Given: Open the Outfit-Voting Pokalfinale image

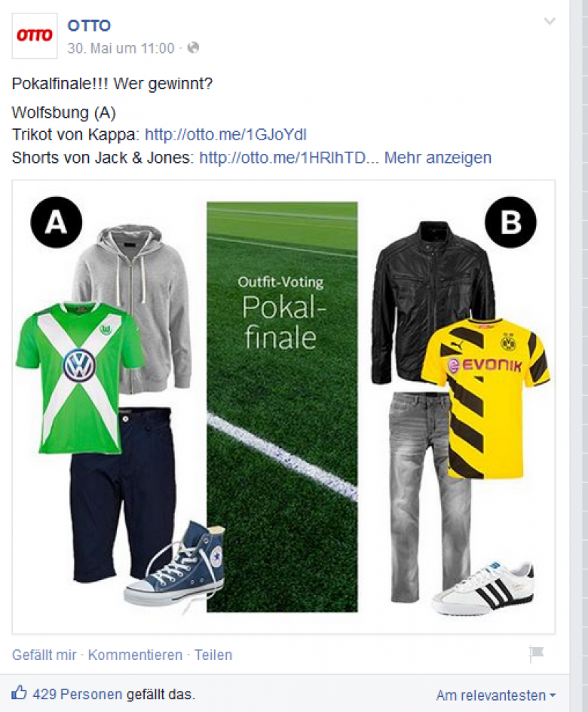Looking at the screenshot, I should (283, 407).
